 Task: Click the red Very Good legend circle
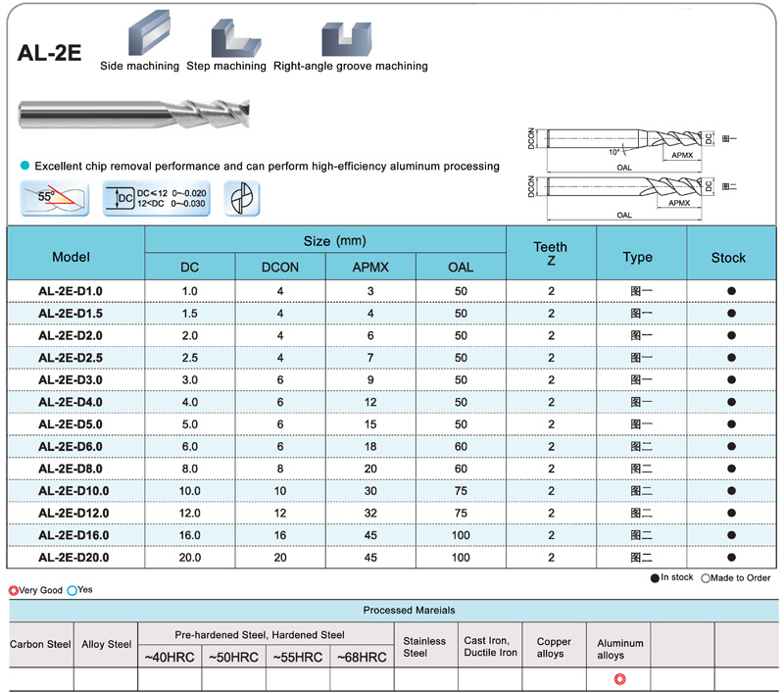point(14,590)
